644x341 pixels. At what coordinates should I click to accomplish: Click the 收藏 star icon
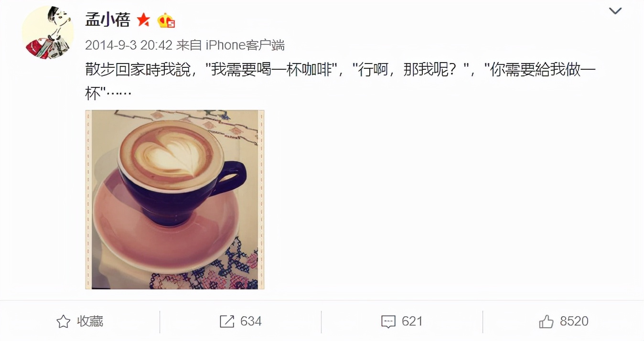[64, 321]
